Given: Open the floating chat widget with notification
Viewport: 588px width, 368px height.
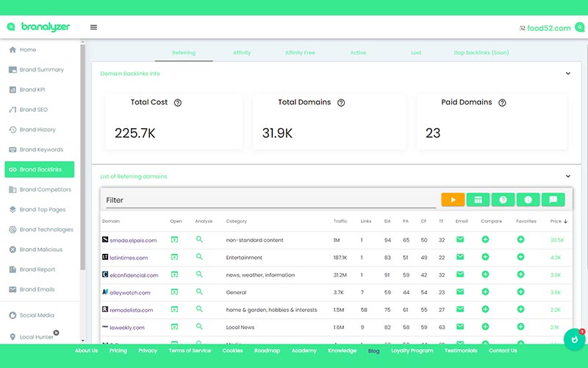Looking at the screenshot, I should (x=575, y=339).
